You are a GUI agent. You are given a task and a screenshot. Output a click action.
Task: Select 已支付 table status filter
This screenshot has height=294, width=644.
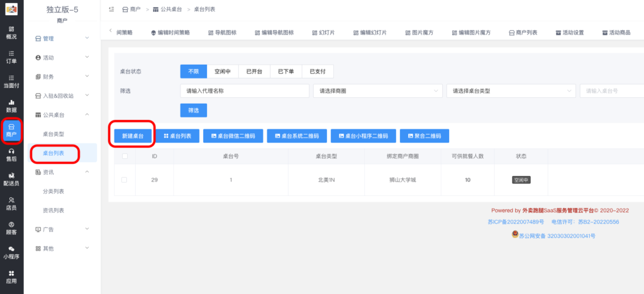(x=318, y=72)
